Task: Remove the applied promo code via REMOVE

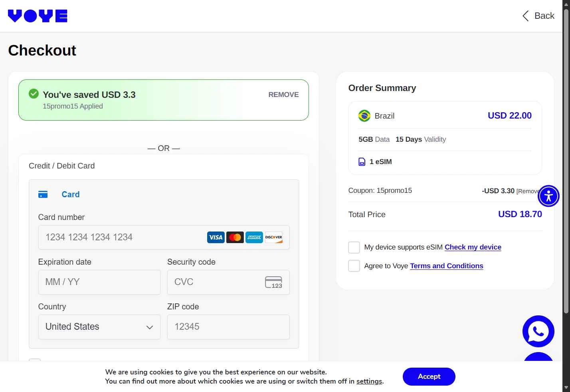Action: pos(283,95)
